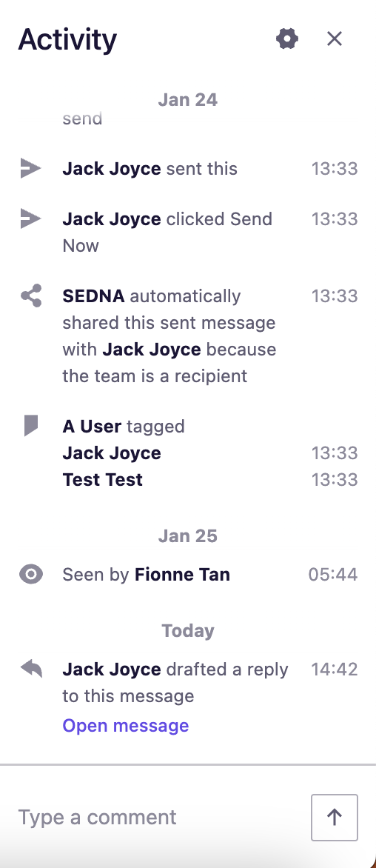Click the eye icon beside Seen by Fionne Tan
Viewport: 376px width, 868px height.
(x=31, y=575)
